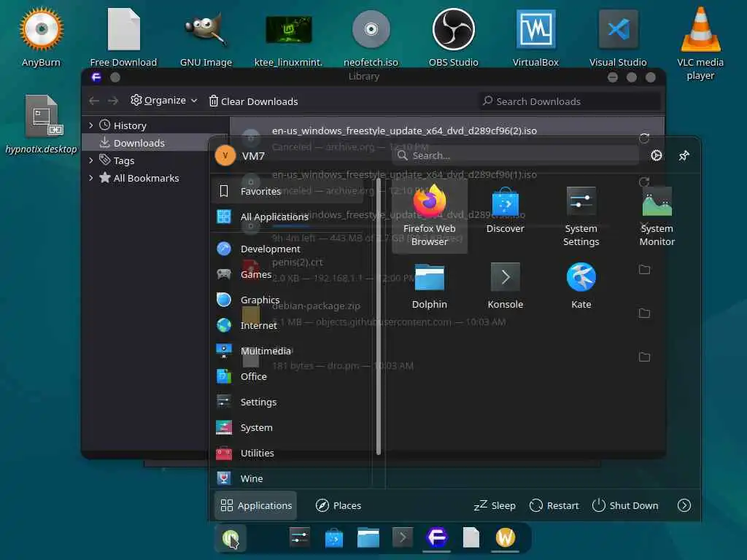Launch System Monitor from favorites grid
Viewport: 747px width, 560px height.
657,216
